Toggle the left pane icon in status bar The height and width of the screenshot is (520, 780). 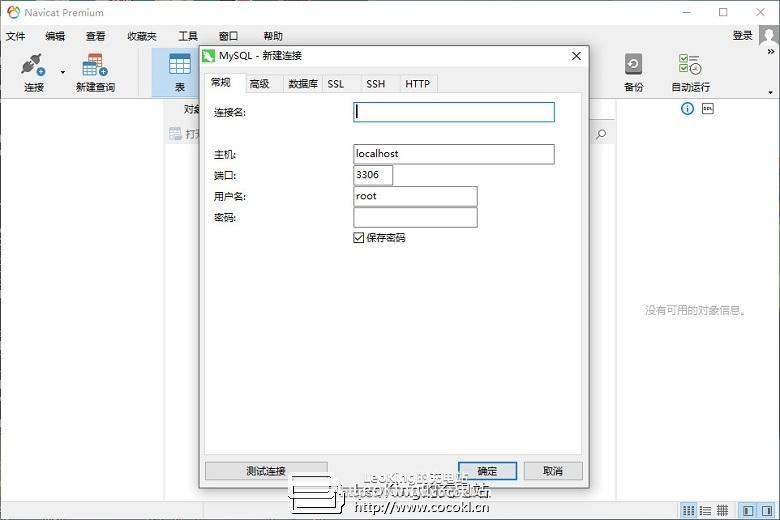[748, 511]
